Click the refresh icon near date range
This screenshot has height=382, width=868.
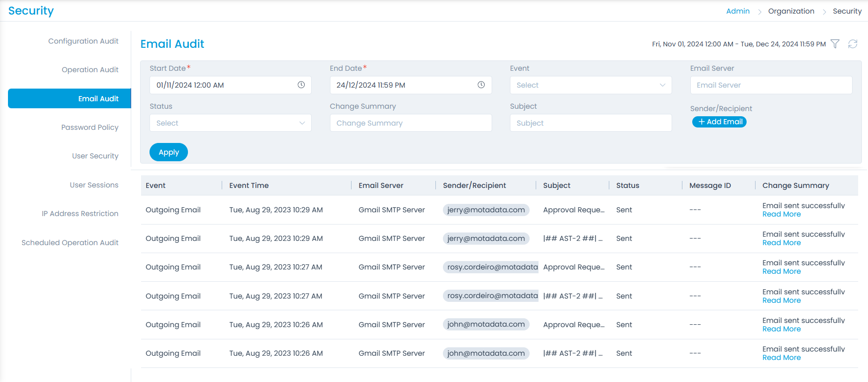pyautogui.click(x=853, y=44)
